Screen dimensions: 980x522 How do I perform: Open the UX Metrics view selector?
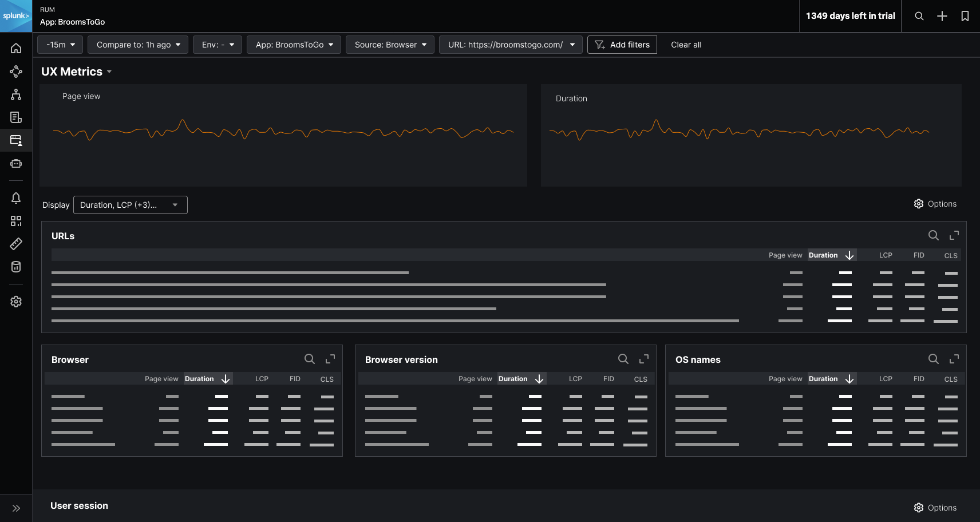76,72
